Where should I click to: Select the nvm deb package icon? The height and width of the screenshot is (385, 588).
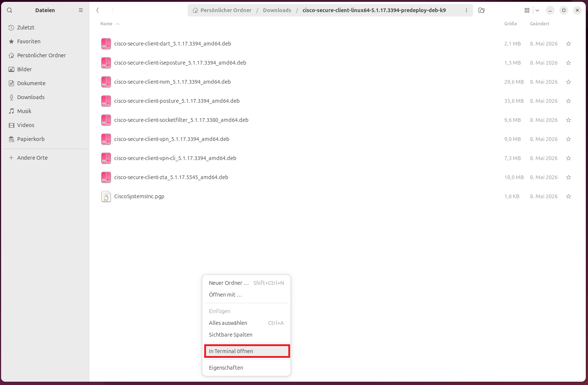click(x=106, y=82)
